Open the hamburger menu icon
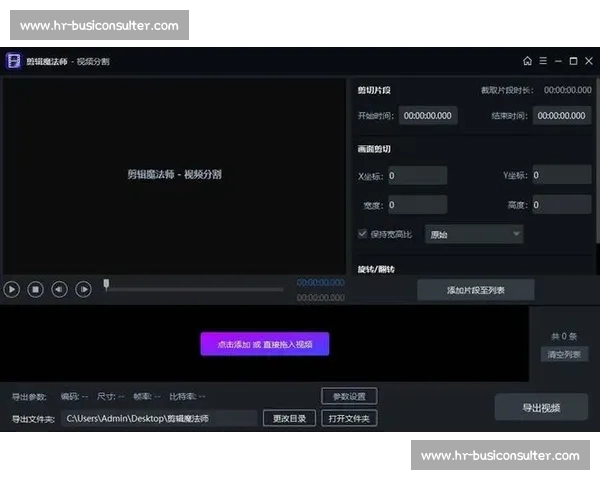Image resolution: width=600 pixels, height=480 pixels. click(x=543, y=61)
